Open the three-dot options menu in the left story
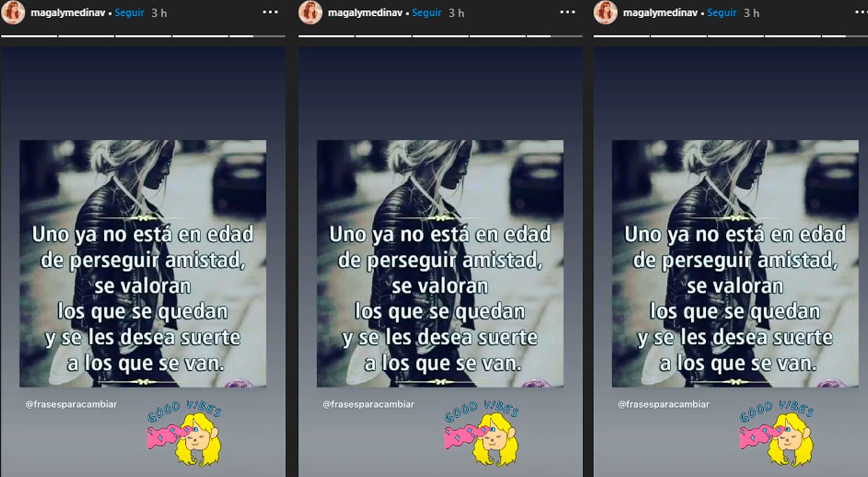 click(269, 13)
